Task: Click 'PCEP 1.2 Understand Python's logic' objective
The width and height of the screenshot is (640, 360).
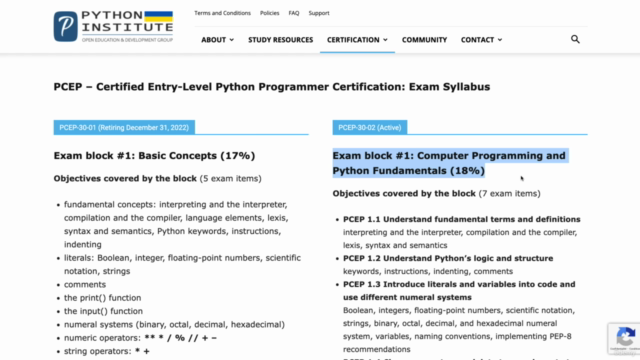Action: (448, 258)
